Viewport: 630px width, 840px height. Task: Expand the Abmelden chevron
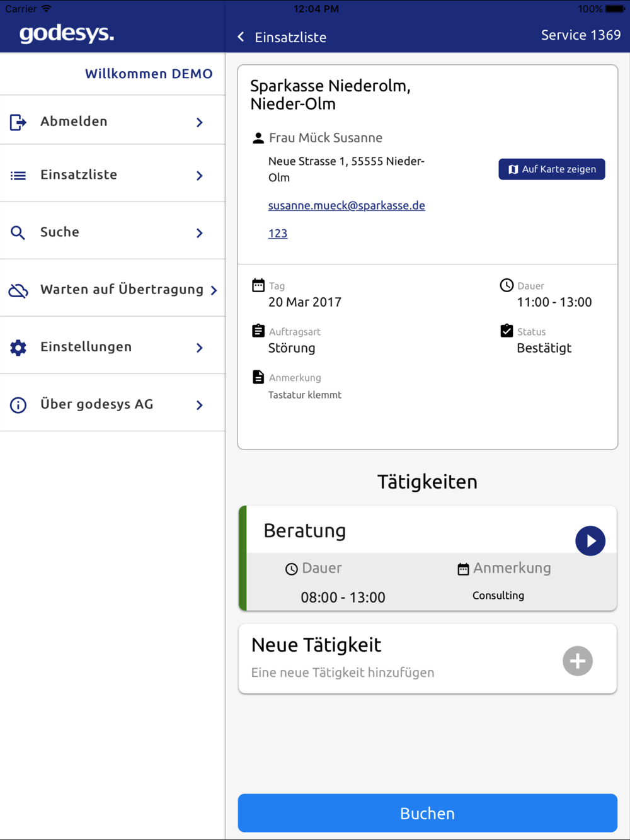point(200,122)
